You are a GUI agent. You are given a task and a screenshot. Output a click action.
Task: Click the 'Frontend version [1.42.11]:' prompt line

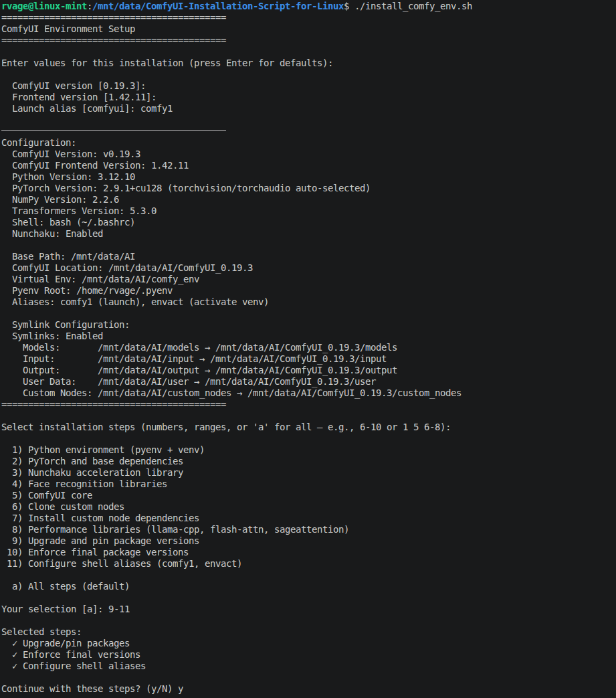pyautogui.click(x=84, y=98)
